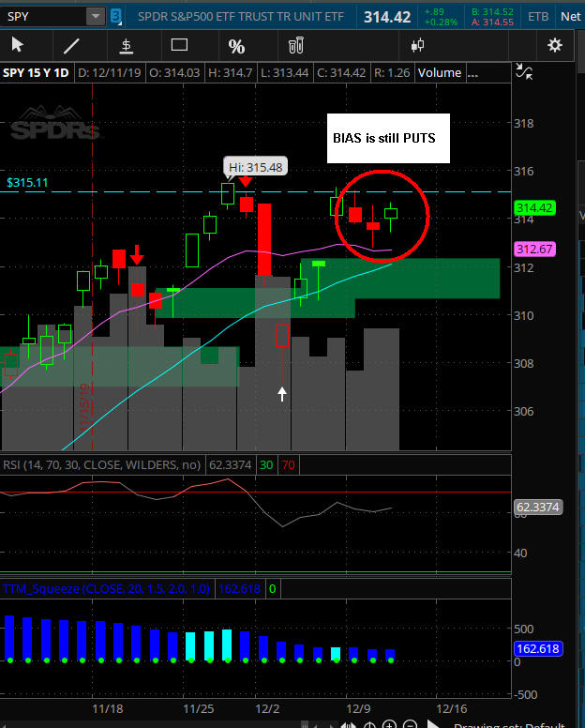Screen dimensions: 585x728
Task: Click the C: 314.42 close readout
Action: coord(341,73)
